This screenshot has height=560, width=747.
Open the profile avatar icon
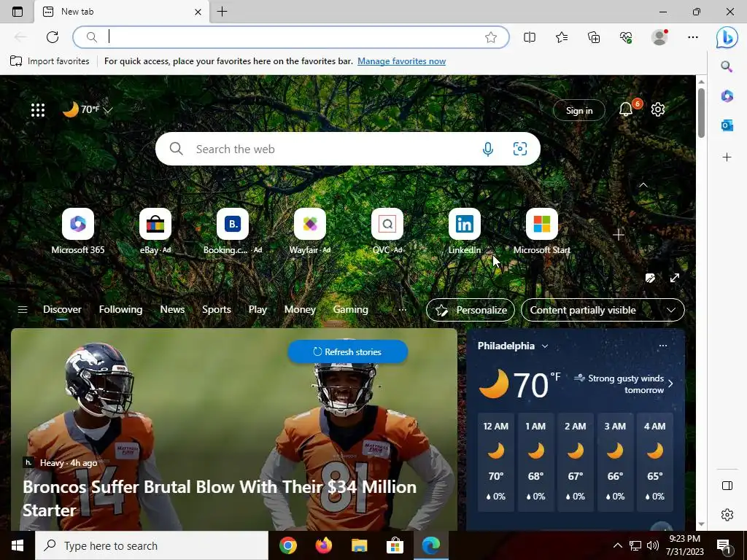659,37
